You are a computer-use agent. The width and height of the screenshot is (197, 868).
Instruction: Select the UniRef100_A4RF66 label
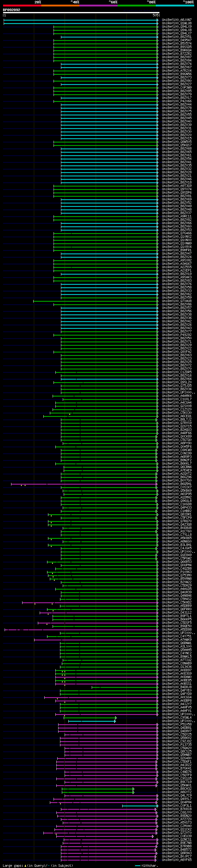[177, 433]
